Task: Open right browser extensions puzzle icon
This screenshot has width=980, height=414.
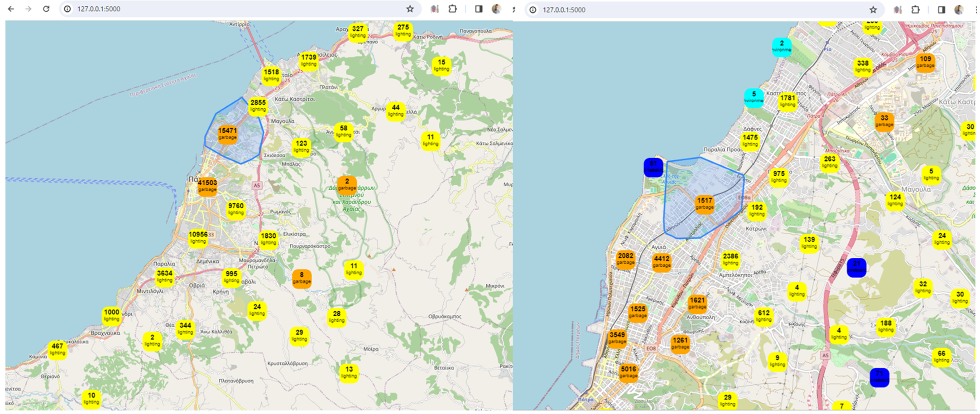Action: tap(915, 10)
